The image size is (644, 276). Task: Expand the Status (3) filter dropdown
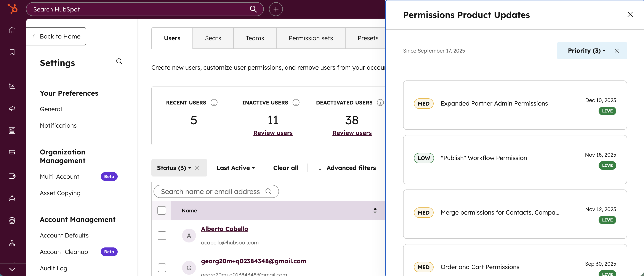pyautogui.click(x=174, y=168)
